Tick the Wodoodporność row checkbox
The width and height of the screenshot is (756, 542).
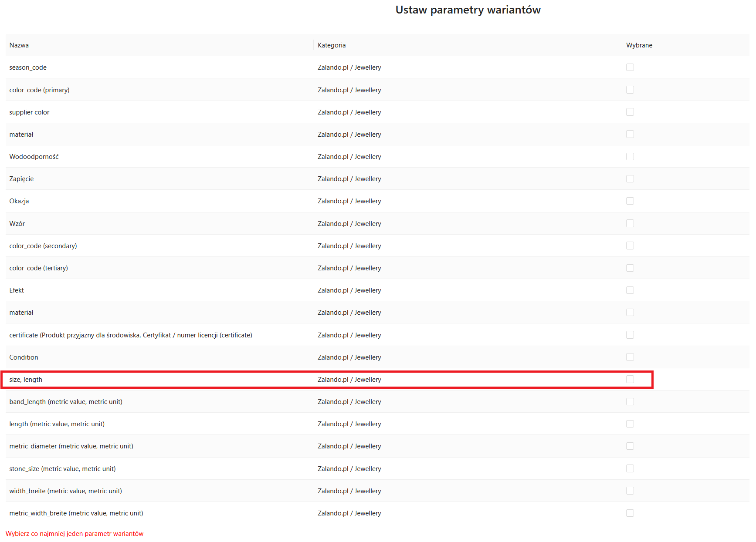point(630,156)
